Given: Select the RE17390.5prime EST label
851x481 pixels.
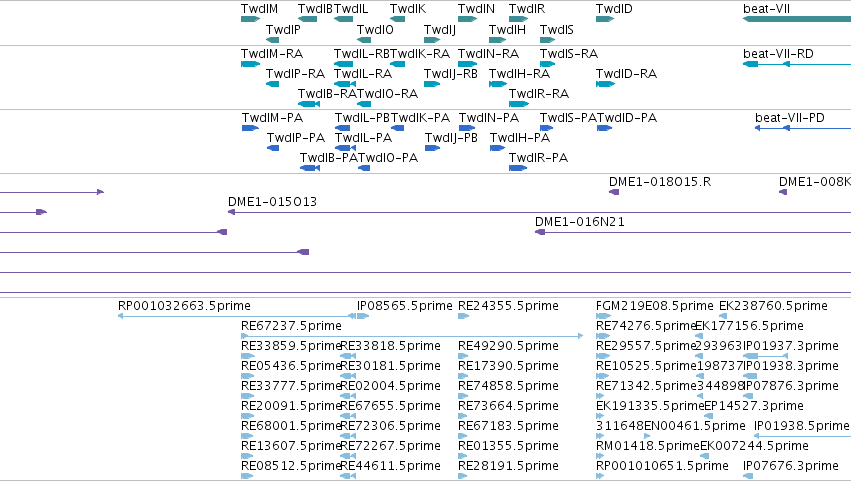Looking at the screenshot, I should (508, 366).
